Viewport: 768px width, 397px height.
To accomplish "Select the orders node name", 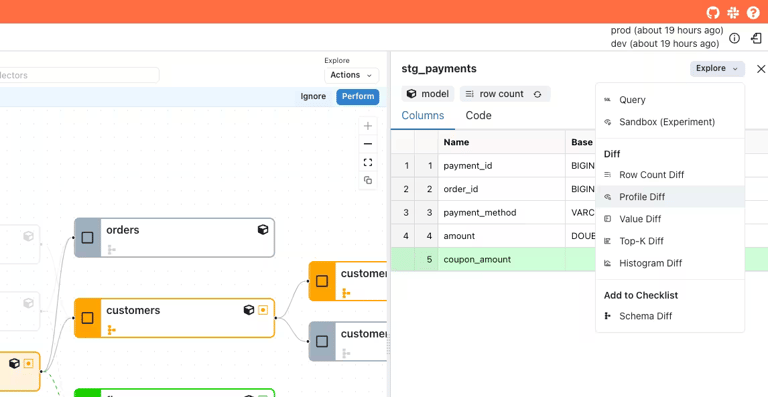I will coord(123,230).
